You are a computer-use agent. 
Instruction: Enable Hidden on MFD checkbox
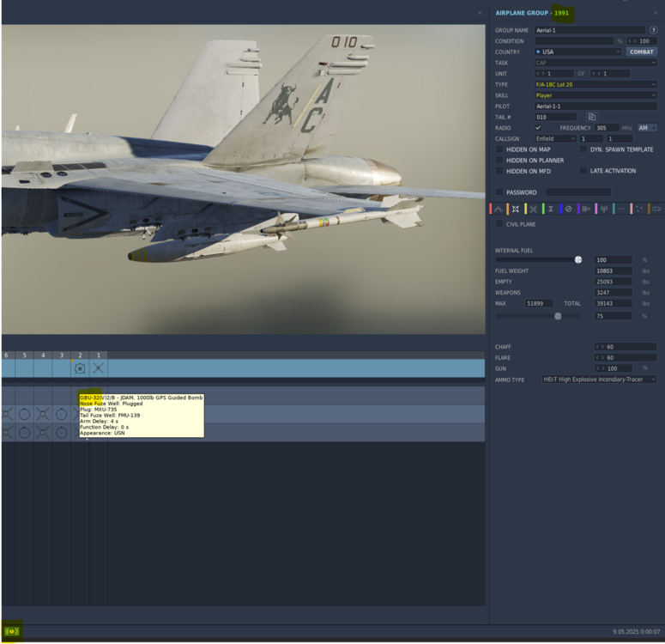click(x=499, y=171)
